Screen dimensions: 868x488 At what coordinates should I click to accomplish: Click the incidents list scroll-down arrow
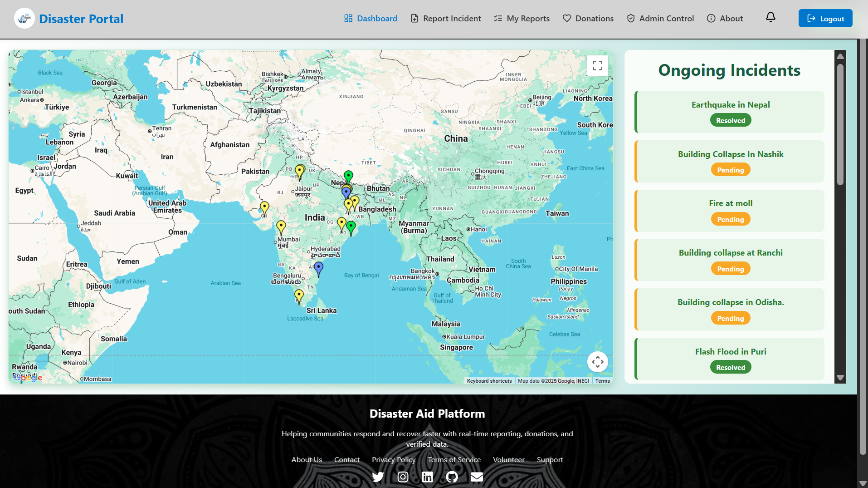pyautogui.click(x=840, y=378)
